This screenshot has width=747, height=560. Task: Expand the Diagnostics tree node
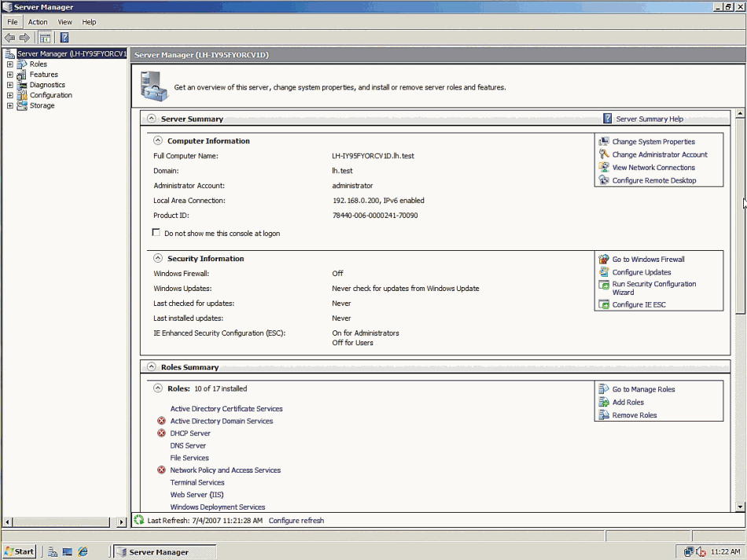click(10, 85)
